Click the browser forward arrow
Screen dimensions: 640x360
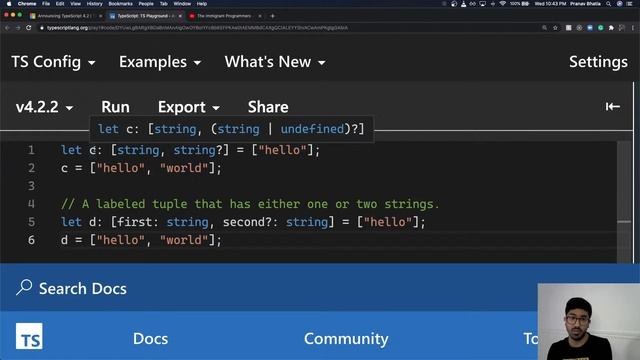[18, 28]
